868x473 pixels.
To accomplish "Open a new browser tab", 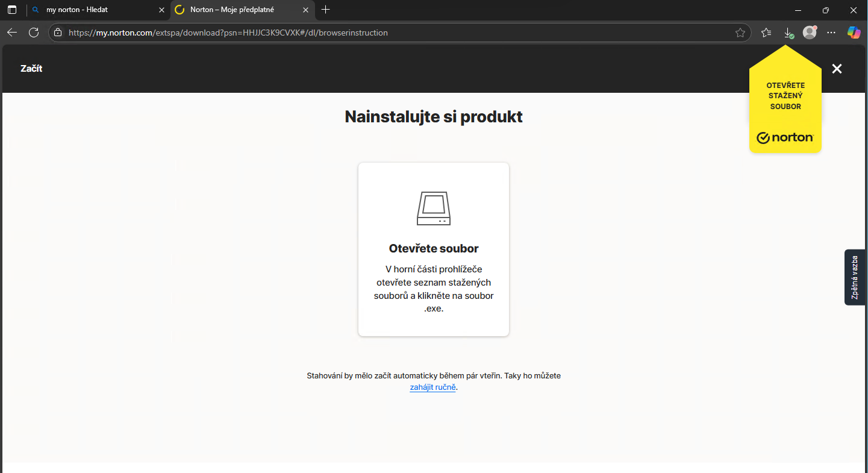I will click(326, 10).
